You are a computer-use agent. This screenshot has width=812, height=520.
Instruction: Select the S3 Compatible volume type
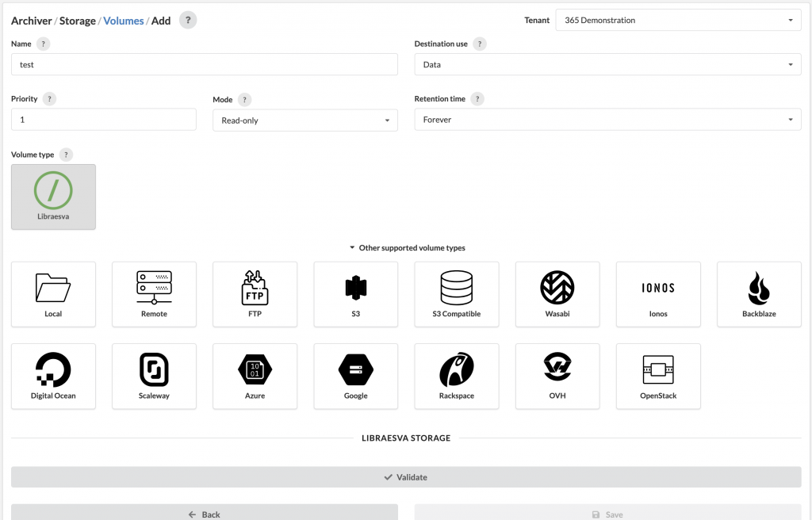click(457, 294)
